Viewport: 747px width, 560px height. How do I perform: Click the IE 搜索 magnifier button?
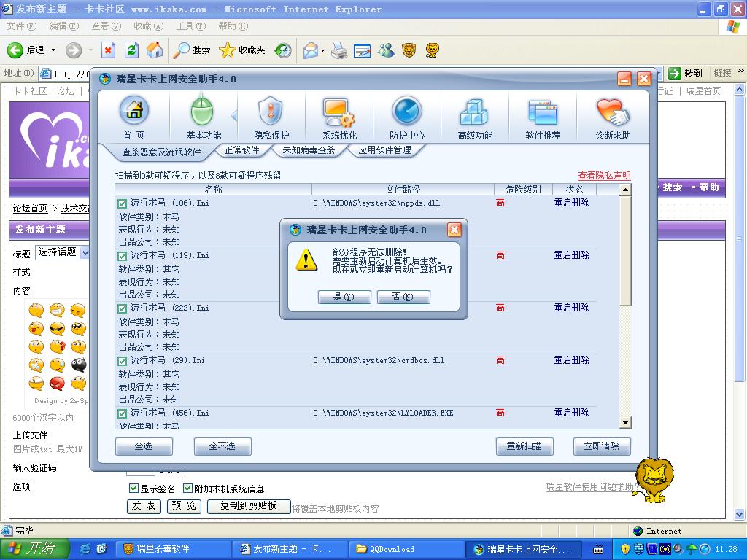[191, 50]
